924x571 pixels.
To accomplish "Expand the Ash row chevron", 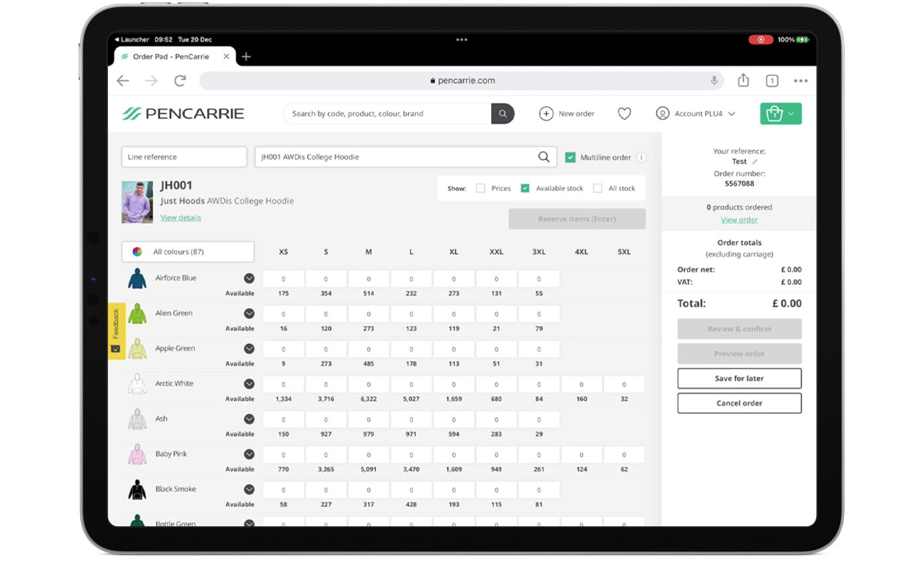I will pyautogui.click(x=249, y=419).
